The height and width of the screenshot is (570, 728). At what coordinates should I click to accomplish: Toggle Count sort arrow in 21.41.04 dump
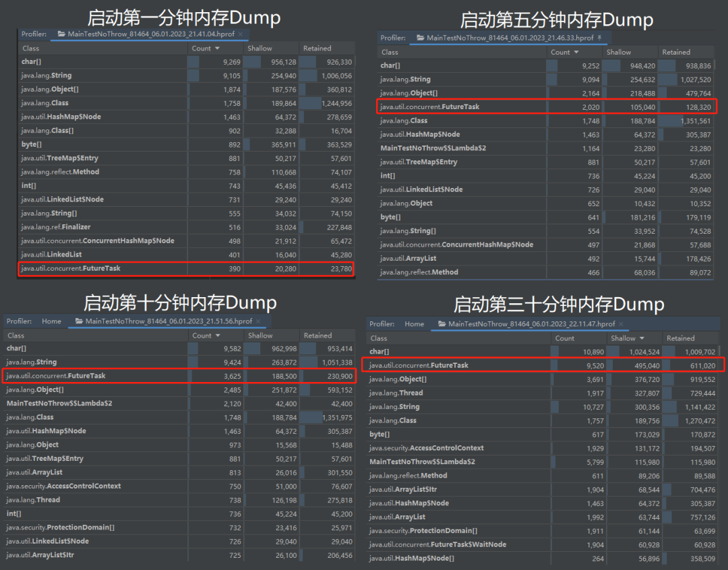coord(217,49)
